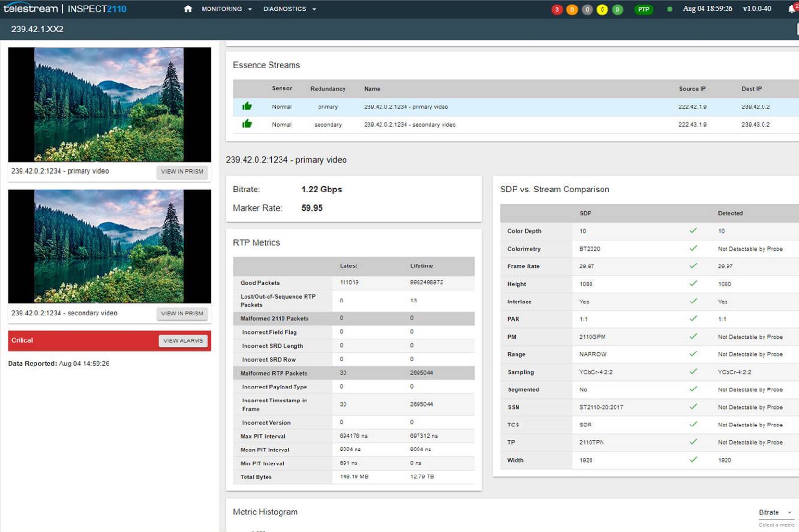Click the Sensor column header

pos(282,88)
